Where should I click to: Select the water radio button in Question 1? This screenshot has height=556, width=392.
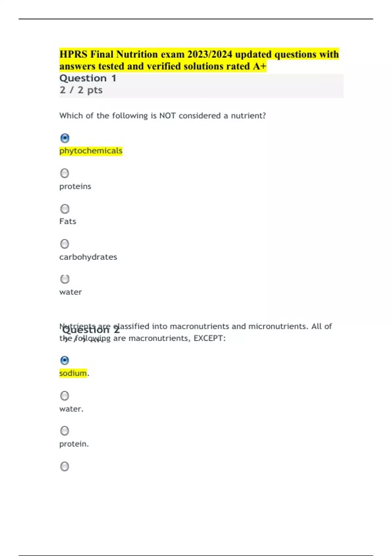[x=65, y=279]
